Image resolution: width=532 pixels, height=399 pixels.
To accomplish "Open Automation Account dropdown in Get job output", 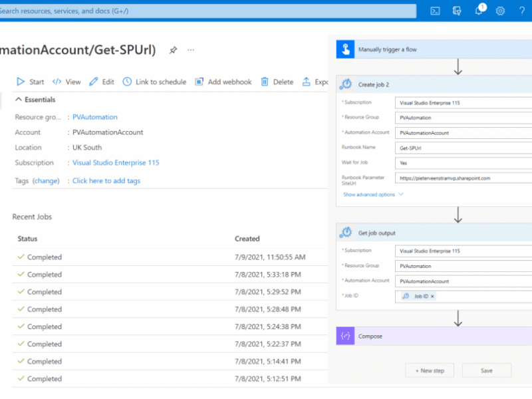I will [x=464, y=281].
